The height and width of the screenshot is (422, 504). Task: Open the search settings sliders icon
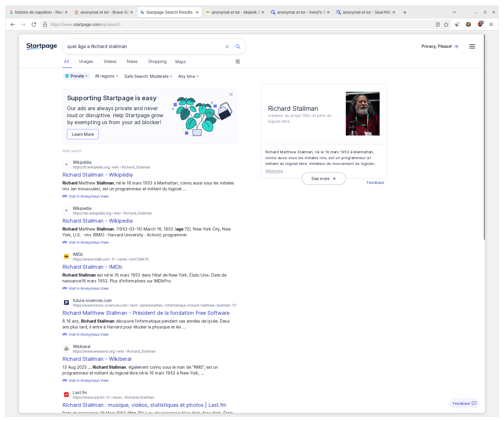pos(238,61)
